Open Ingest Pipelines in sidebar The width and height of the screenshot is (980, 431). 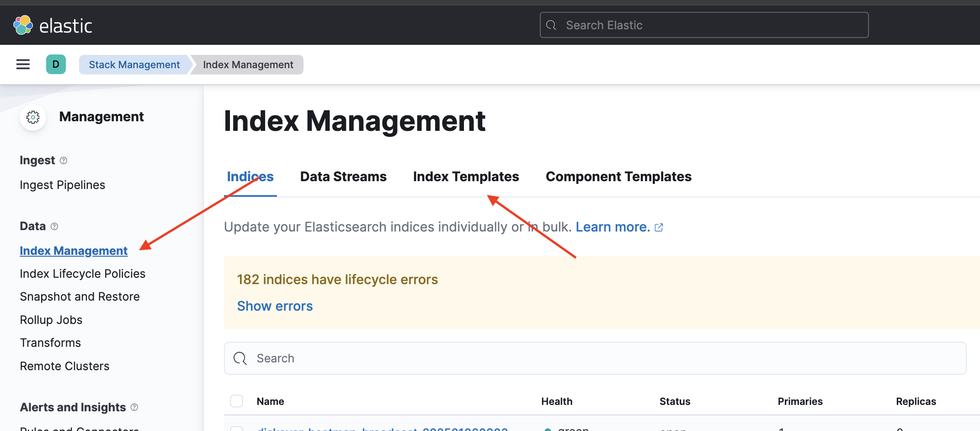[x=63, y=185]
